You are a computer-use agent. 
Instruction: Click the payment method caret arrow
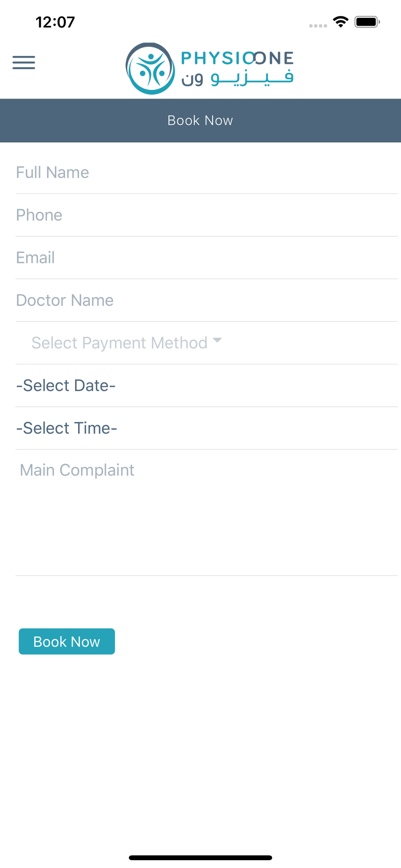(217, 340)
